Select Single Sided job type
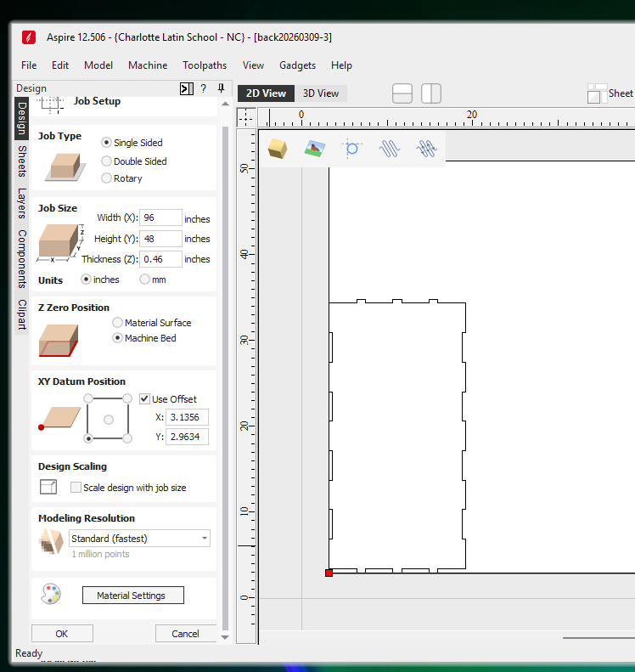The image size is (635, 672). coord(106,142)
